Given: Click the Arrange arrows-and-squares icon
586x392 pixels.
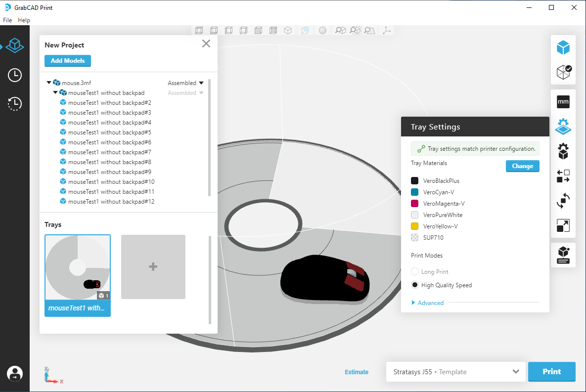Looking at the screenshot, I should point(563,176).
